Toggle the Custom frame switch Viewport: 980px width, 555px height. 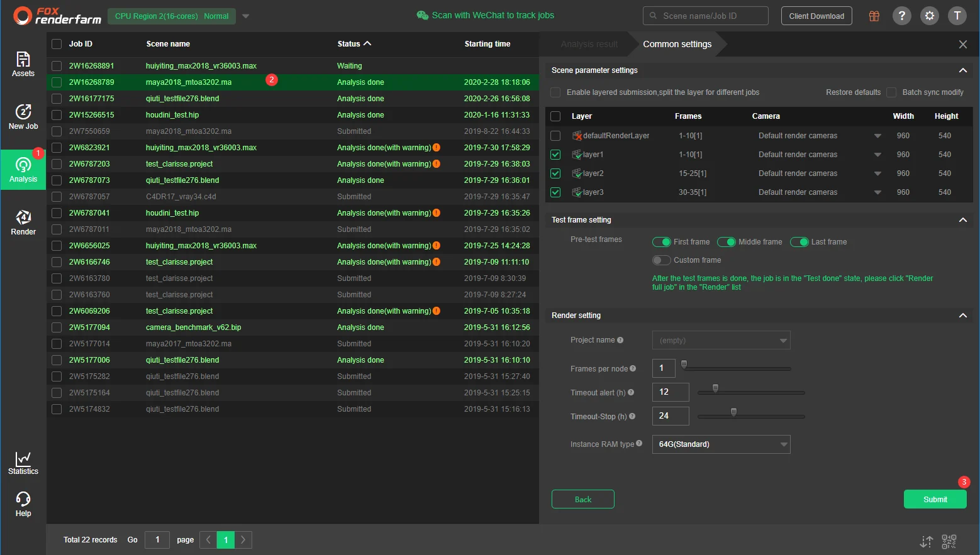click(662, 260)
